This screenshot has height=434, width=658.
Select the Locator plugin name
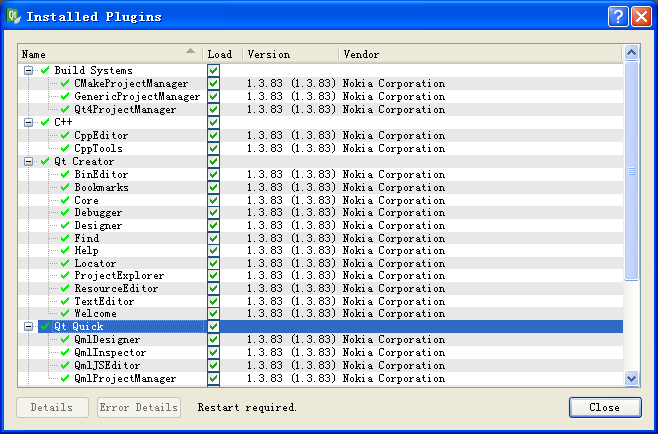click(95, 263)
